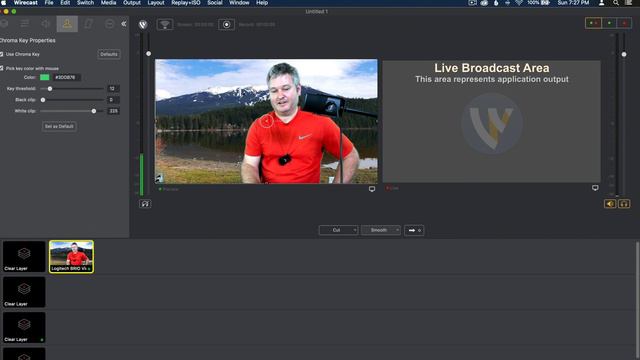Click the live audio volume slider knob

point(624,54)
